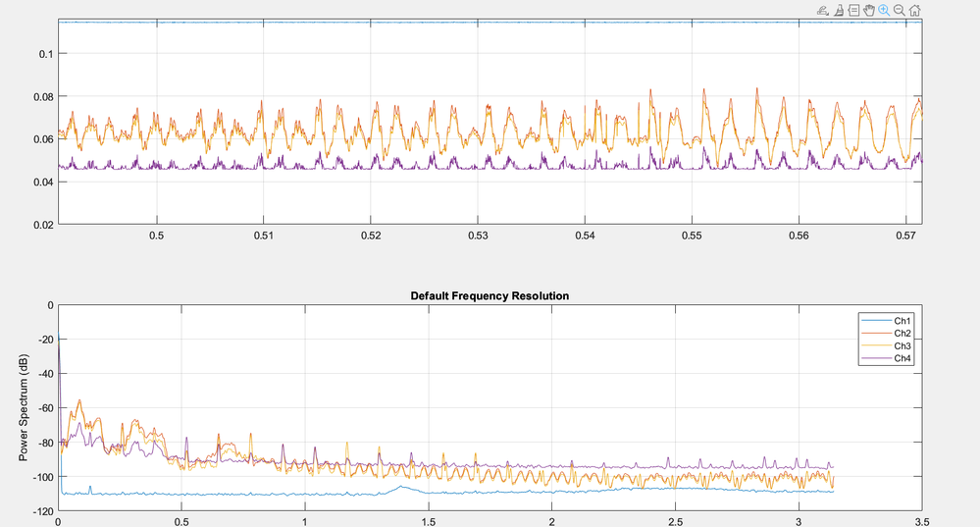Click the Ch2 orange legend line sample
The width and height of the screenshot is (980, 527).
[x=876, y=334]
